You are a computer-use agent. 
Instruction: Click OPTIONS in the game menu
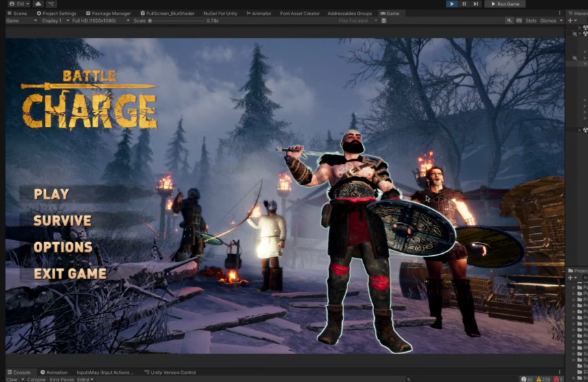point(63,247)
